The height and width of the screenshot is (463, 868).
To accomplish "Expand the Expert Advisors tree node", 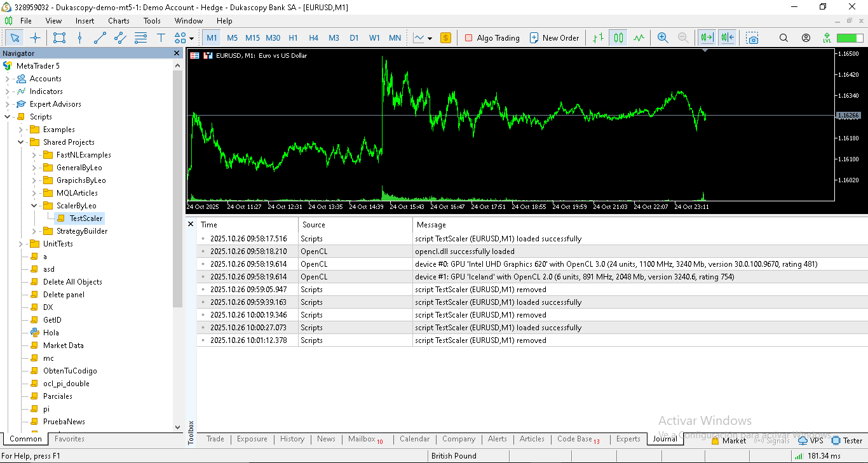I will pos(8,104).
